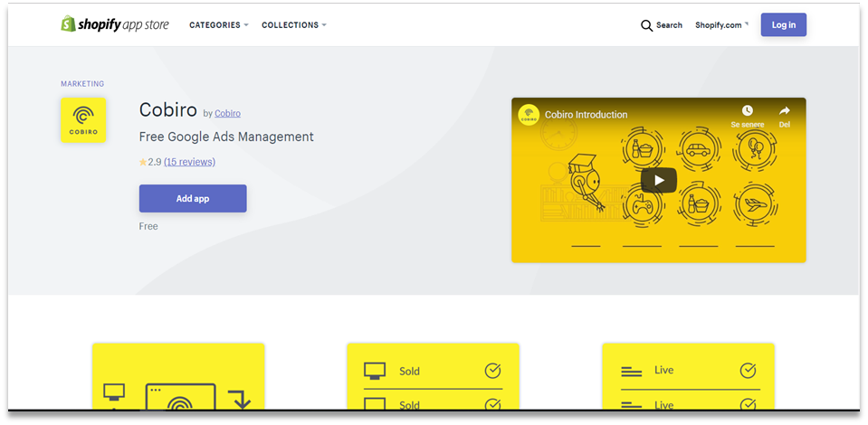Open the CATEGORIES dropdown menu
Image resolution: width=868 pixels, height=425 pixels.
219,25
